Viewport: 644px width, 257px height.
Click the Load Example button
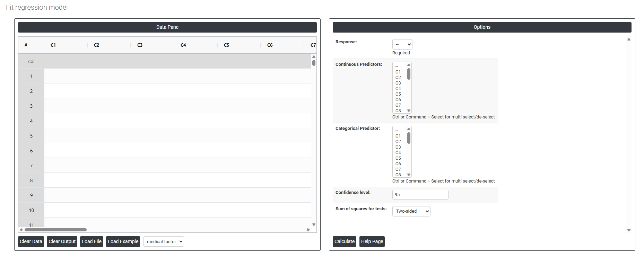coord(123,241)
